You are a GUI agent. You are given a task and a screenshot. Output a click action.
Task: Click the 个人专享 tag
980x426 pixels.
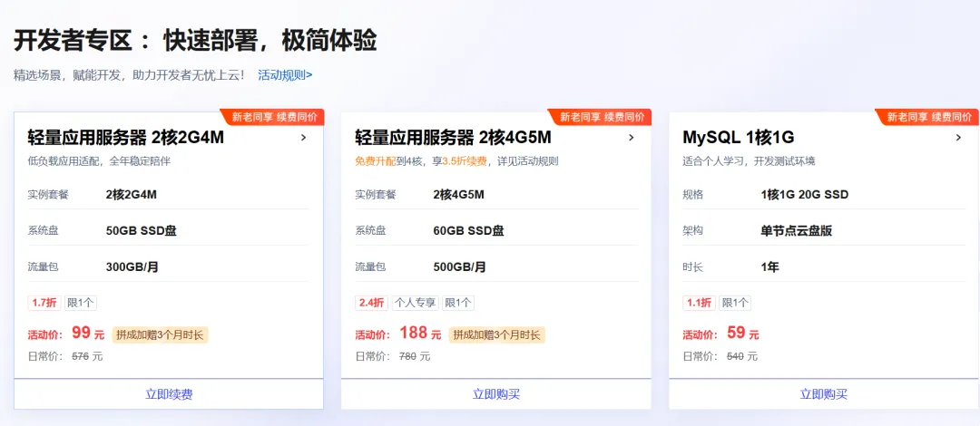click(x=416, y=303)
